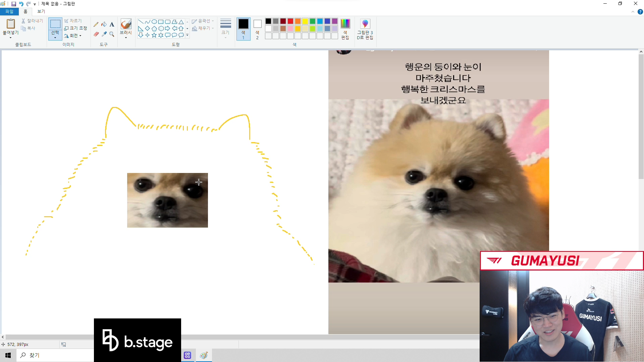644x362 pixels.
Task: Activate Color 2 background selector
Action: [257, 29]
